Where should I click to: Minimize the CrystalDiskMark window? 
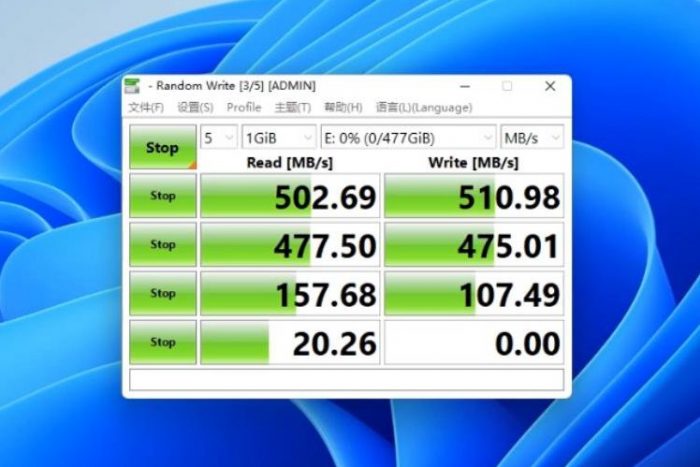463,87
